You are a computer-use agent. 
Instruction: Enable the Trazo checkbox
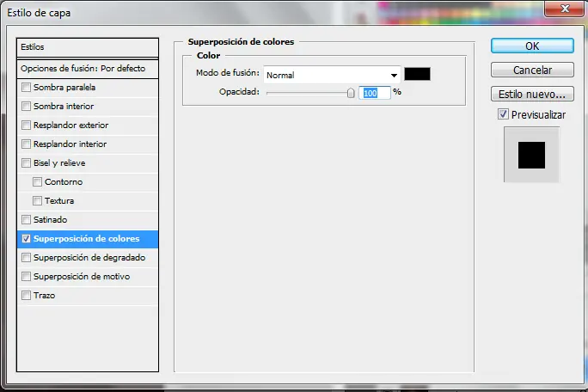[26, 295]
